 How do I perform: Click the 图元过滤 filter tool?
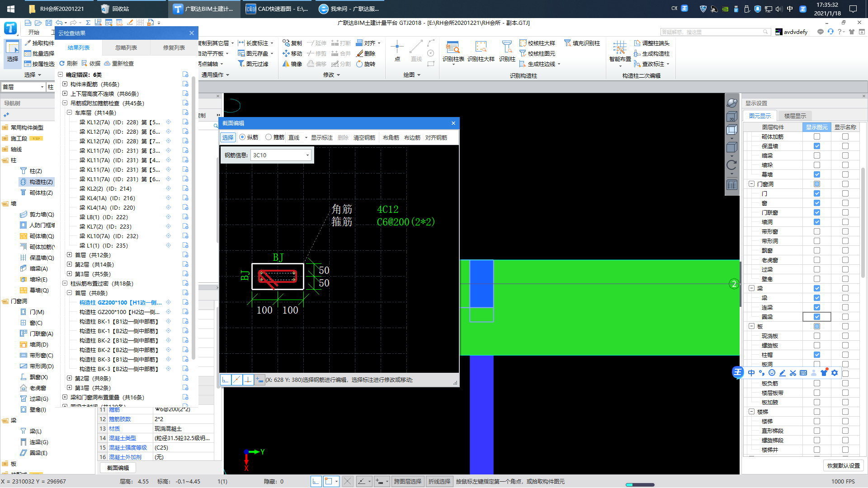click(253, 64)
